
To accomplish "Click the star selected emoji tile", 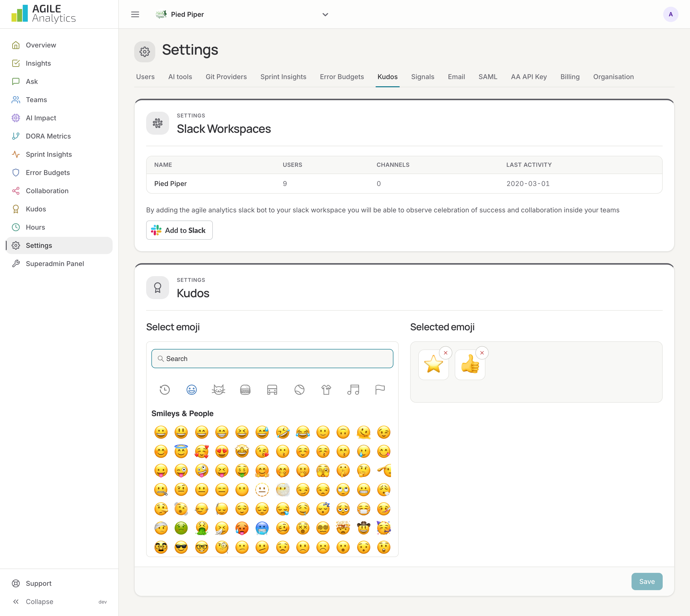I will (433, 365).
